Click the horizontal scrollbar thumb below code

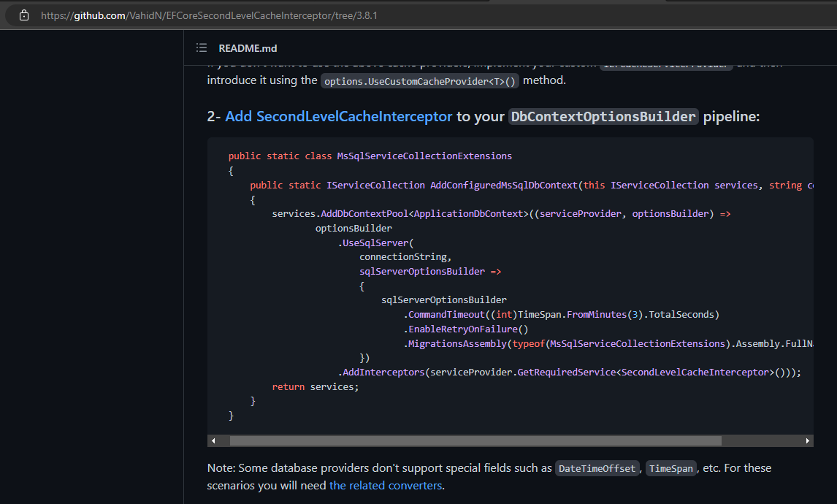(475, 440)
